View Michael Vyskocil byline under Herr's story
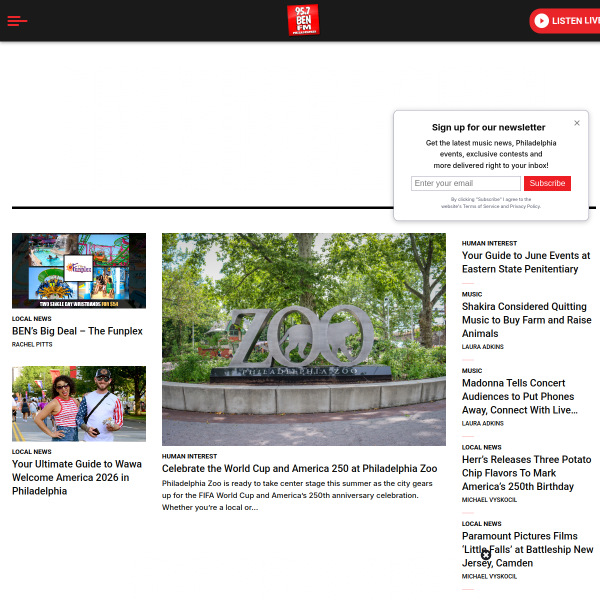The width and height of the screenshot is (600, 600). (489, 500)
